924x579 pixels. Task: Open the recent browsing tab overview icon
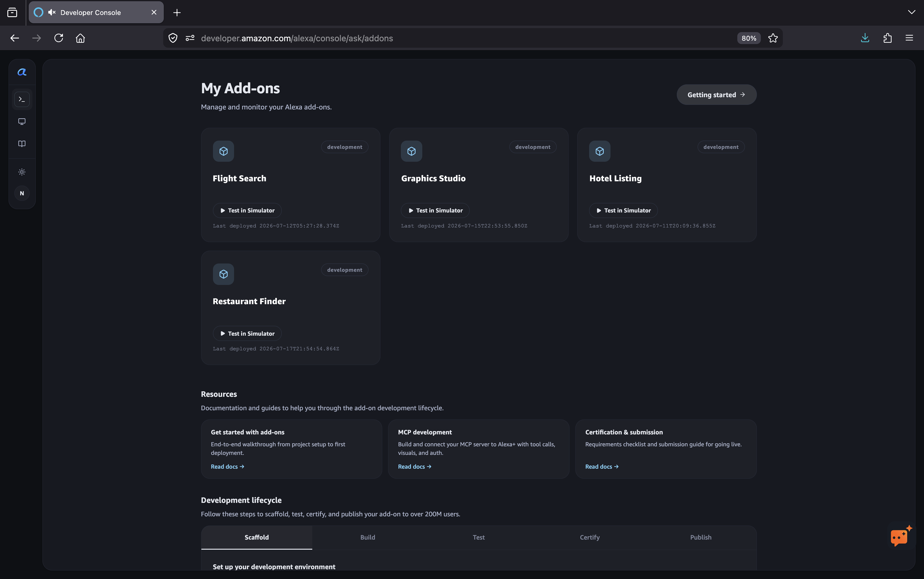12,13
